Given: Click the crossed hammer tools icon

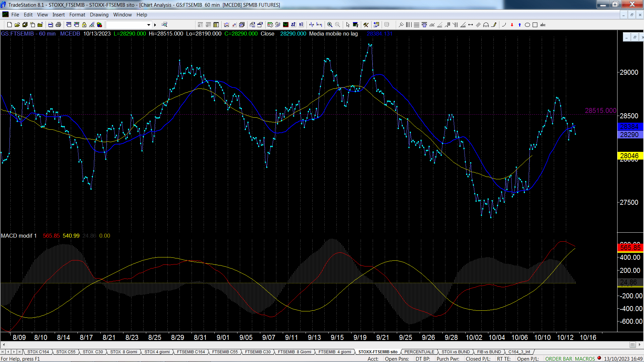Looking at the screenshot, I should point(366,25).
